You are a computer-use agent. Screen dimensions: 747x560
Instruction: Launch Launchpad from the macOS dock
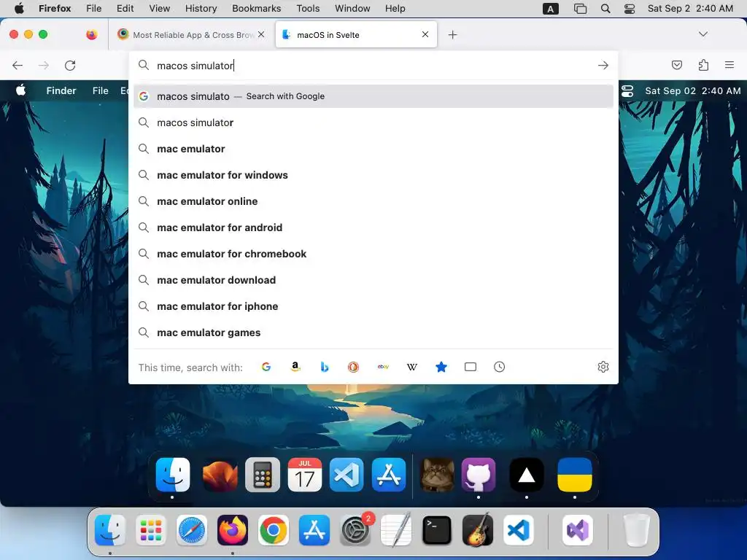pyautogui.click(x=150, y=530)
